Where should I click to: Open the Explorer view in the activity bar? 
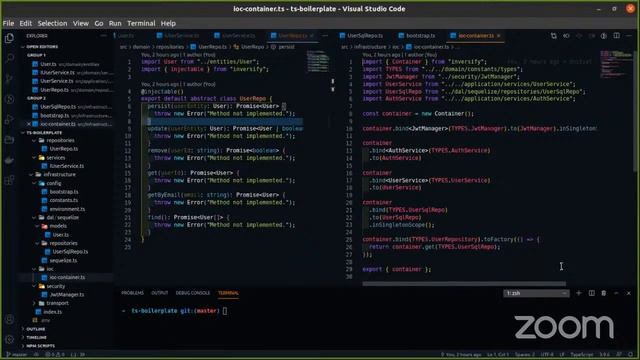tap(9, 38)
